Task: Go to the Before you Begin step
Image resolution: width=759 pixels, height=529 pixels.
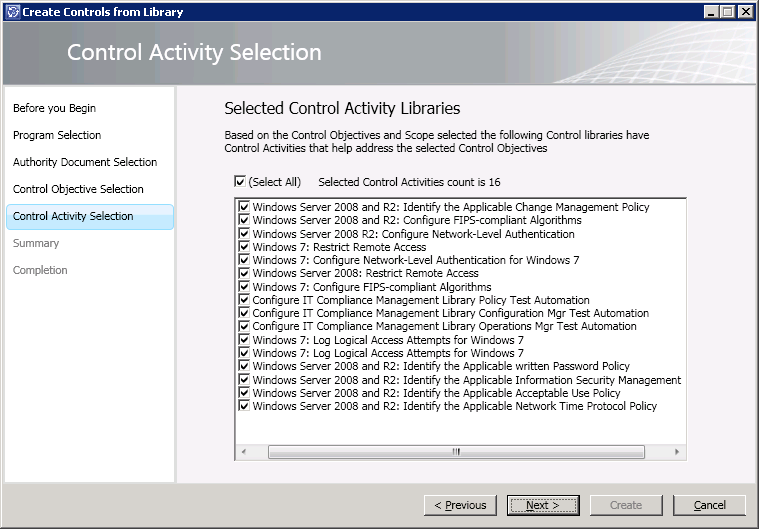Action: pos(54,108)
